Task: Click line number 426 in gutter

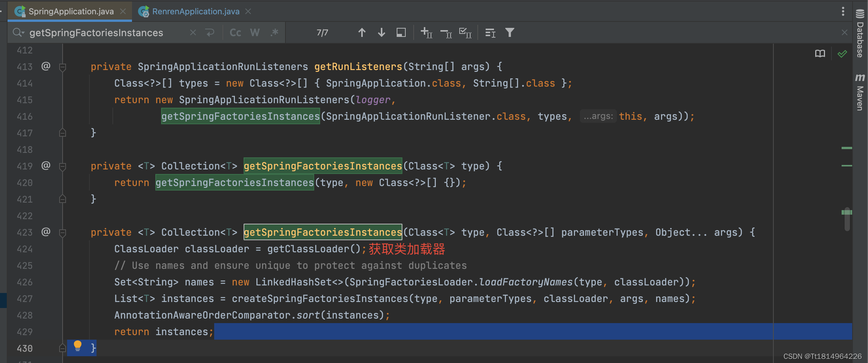Action: pos(25,282)
